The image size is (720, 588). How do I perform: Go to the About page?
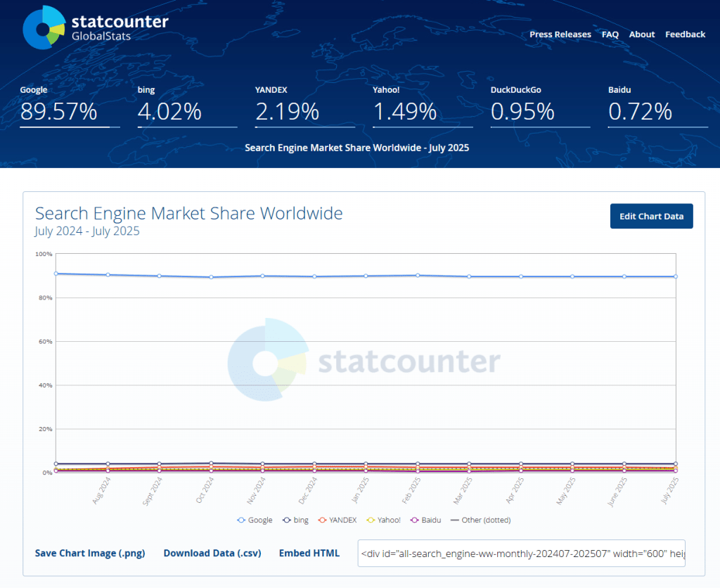[x=642, y=34]
